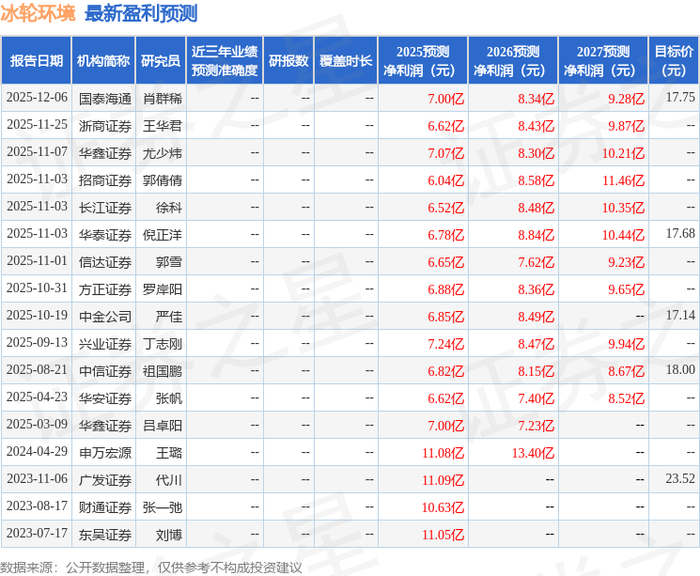Screen dimensions: 700x576
Task: Click the 13.40亿 forecast value
Action: pos(533,453)
